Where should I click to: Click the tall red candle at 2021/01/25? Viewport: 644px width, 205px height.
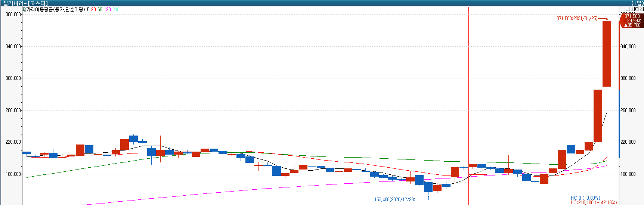(x=607, y=54)
